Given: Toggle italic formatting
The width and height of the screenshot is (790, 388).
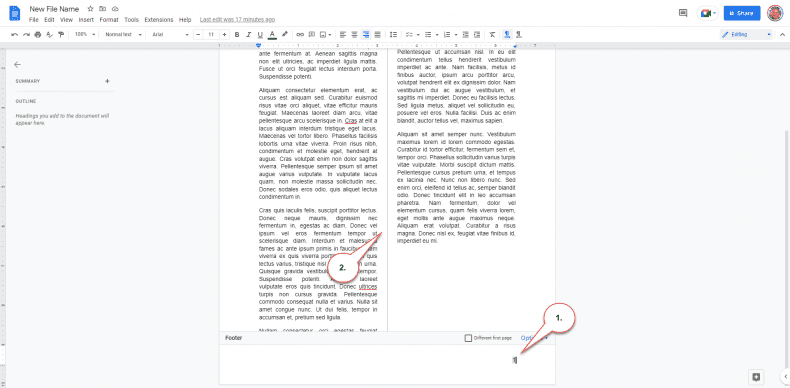Looking at the screenshot, I should [x=248, y=35].
